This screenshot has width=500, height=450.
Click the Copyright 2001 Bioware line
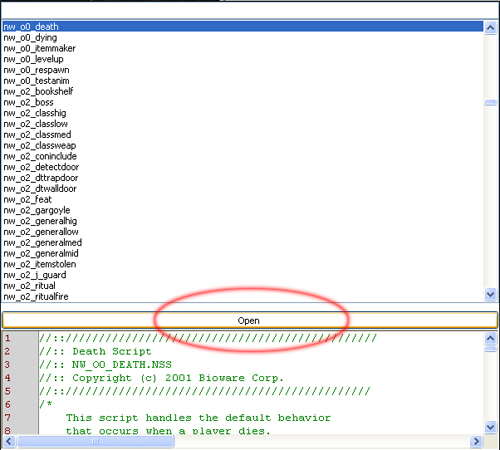[x=161, y=378]
